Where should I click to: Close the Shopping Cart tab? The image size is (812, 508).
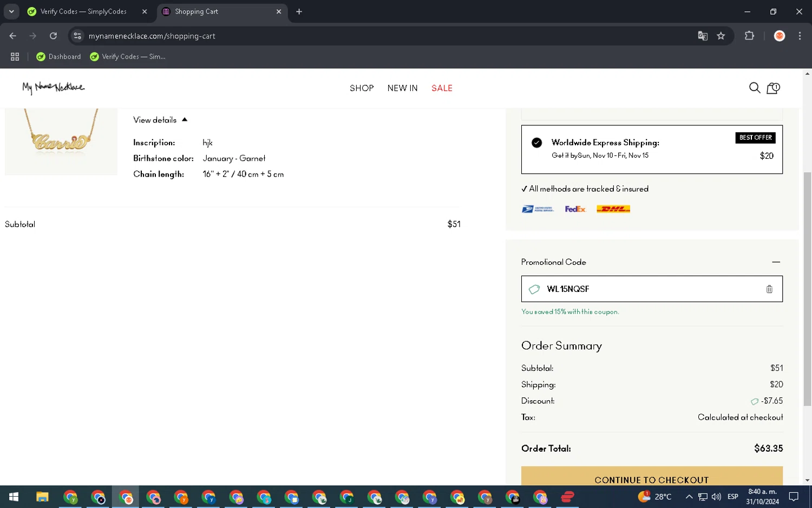click(279, 11)
